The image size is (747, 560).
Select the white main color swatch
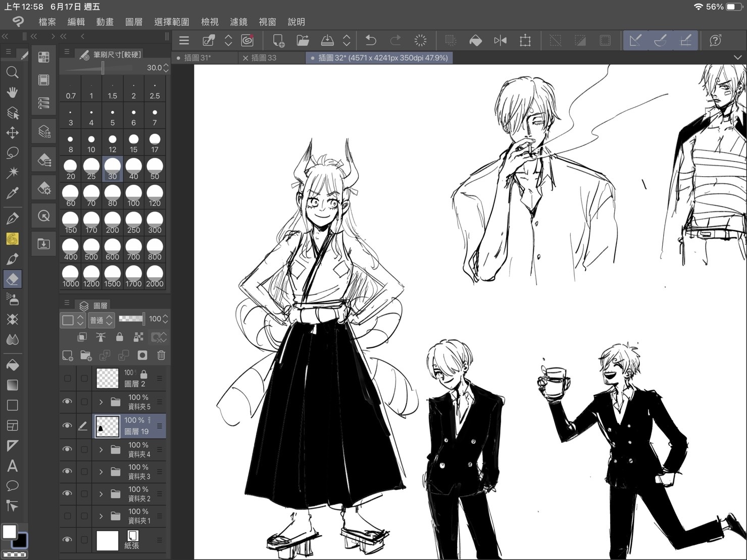(x=9, y=531)
